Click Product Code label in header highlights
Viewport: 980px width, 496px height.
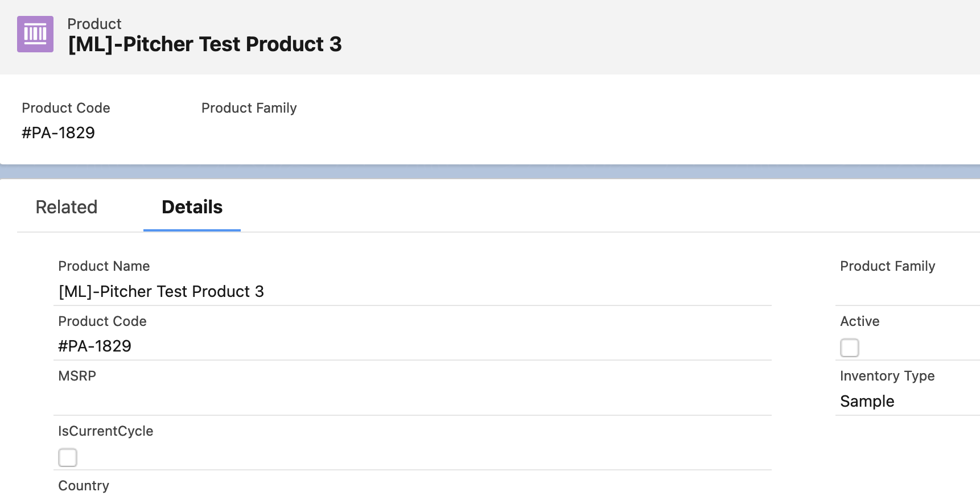66,108
